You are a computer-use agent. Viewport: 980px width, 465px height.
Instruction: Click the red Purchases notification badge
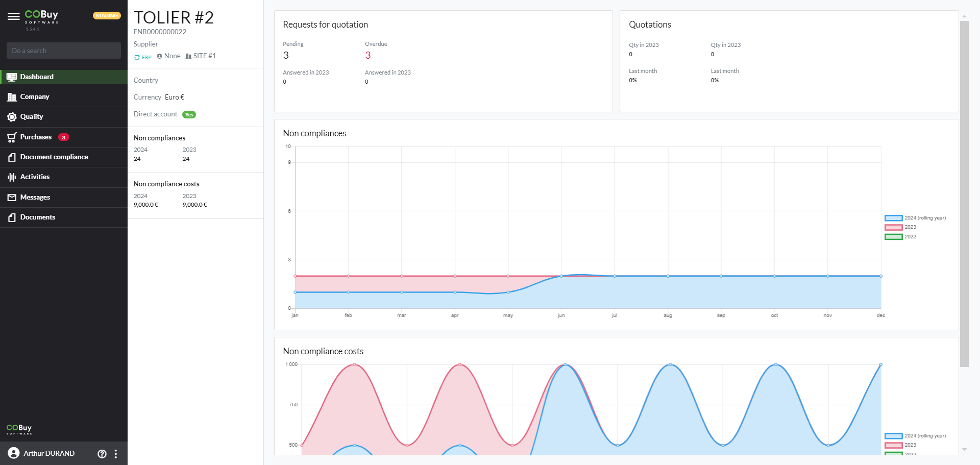point(64,137)
